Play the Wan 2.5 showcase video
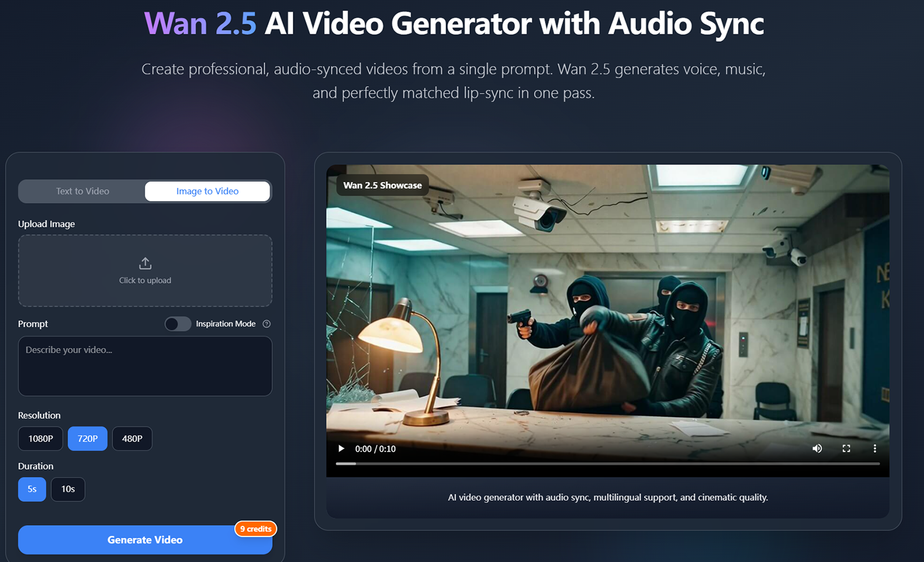Viewport: 924px width, 562px height. [x=341, y=448]
